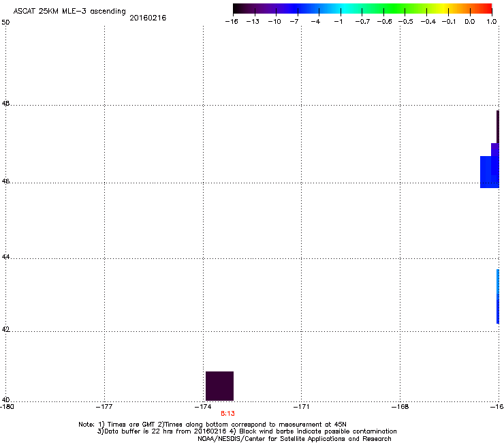Click the dark purple data block near -174

point(219,386)
